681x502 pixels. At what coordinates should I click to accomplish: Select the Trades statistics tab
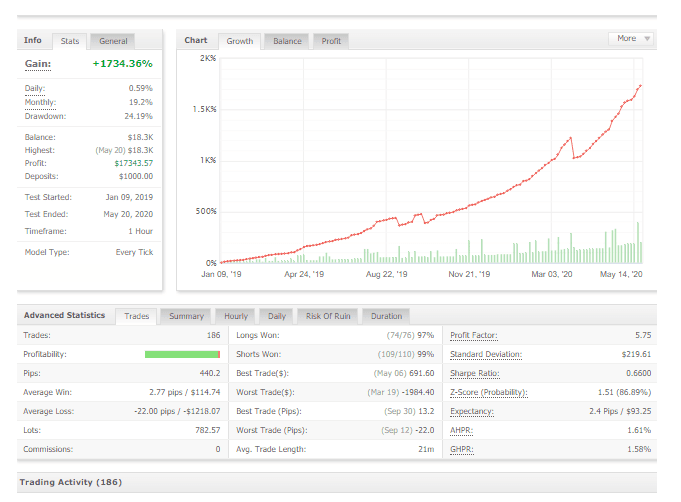click(136, 316)
